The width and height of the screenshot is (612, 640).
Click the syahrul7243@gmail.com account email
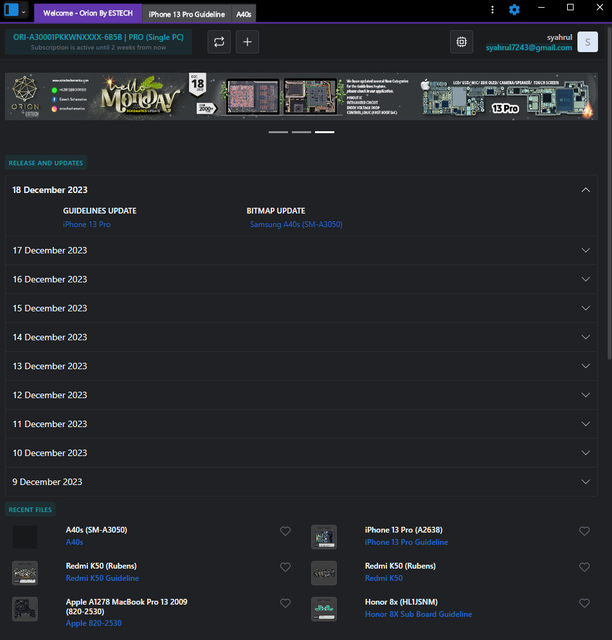[x=529, y=48]
